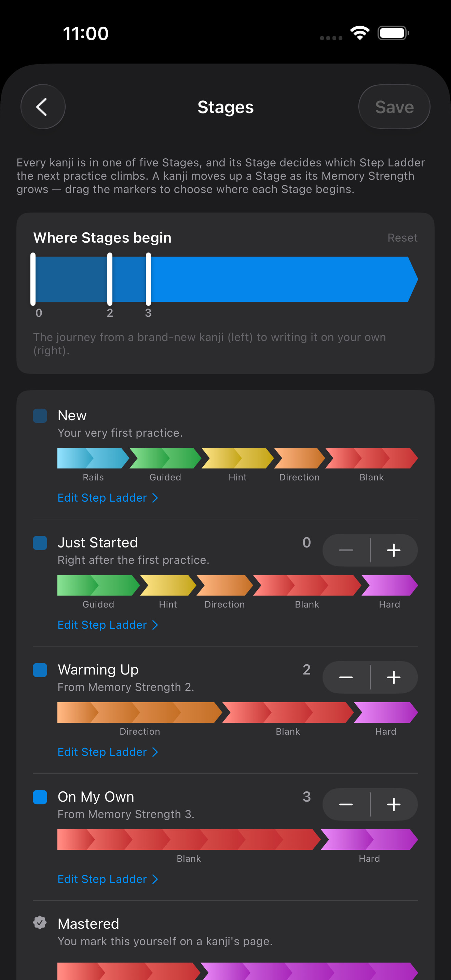Image resolution: width=451 pixels, height=980 pixels.
Task: Select the Warming Up color square
Action: (40, 670)
